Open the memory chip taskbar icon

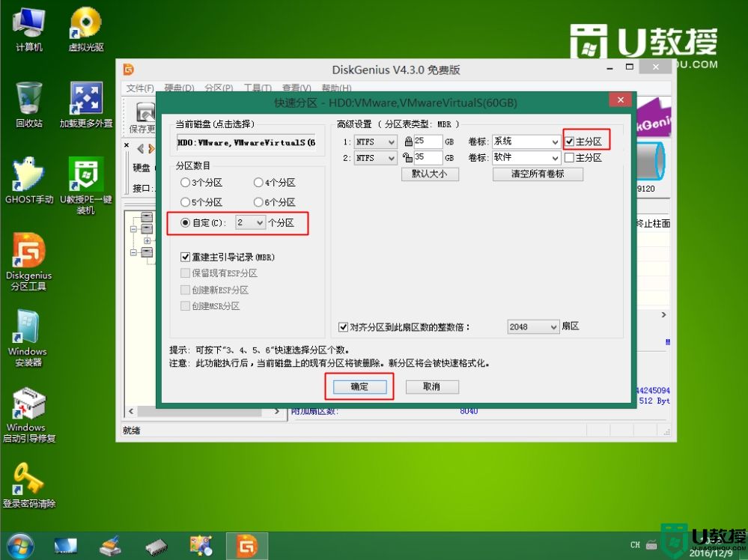pos(156,547)
